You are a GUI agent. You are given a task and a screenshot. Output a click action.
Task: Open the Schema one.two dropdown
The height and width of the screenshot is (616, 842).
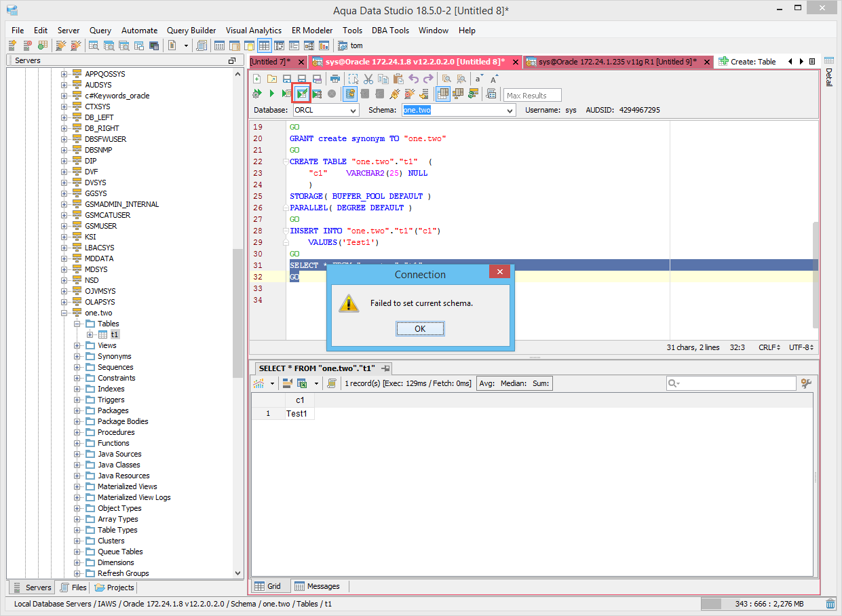click(x=510, y=110)
